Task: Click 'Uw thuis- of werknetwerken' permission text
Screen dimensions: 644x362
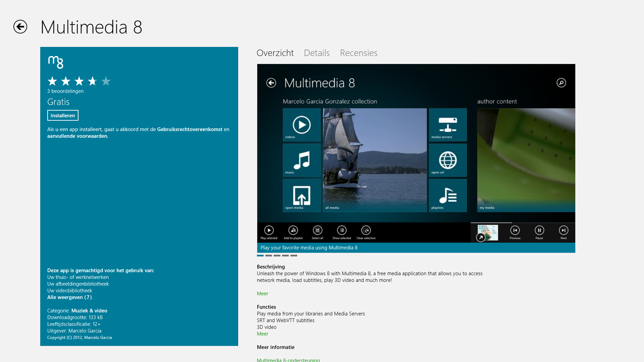Action: pyautogui.click(x=78, y=277)
